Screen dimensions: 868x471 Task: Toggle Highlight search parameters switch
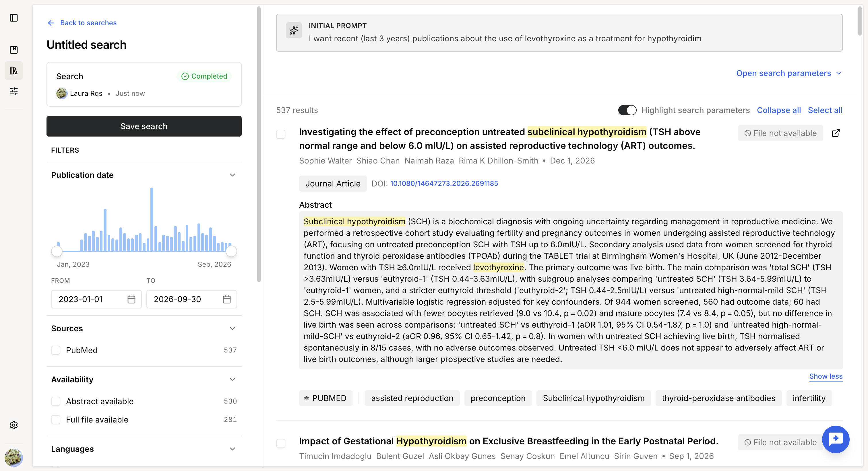[x=627, y=110]
